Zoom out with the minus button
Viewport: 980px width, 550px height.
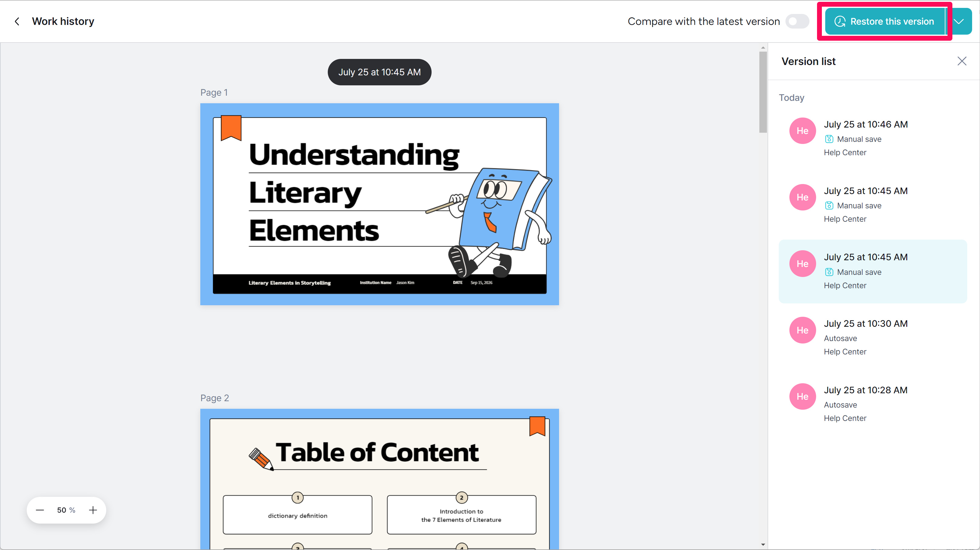pos(40,510)
